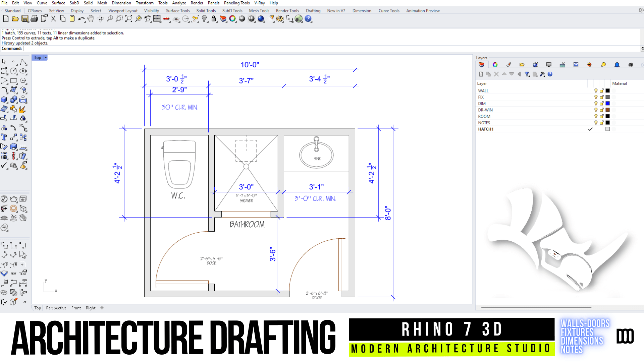Lock the DIM layer using its padlock toggle

pos(602,104)
